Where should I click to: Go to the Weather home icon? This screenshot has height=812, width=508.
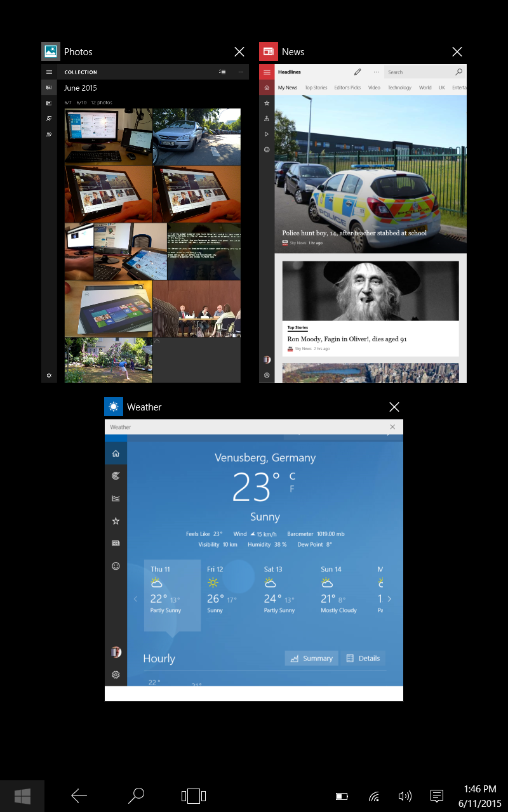coord(116,454)
